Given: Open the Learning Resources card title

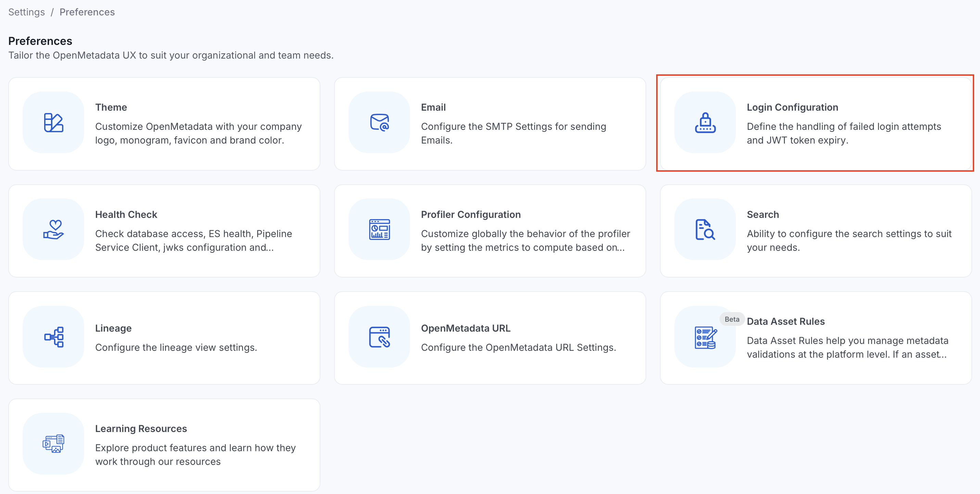Looking at the screenshot, I should (x=141, y=429).
